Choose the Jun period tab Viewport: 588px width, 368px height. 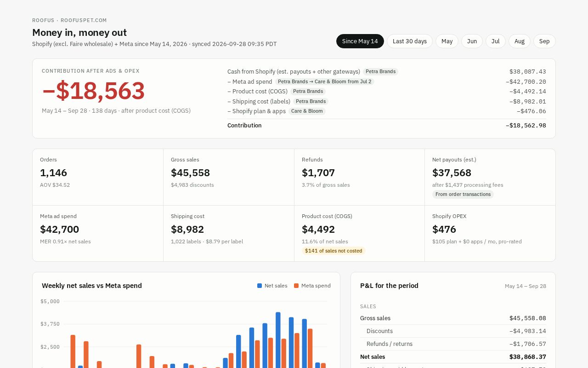(472, 41)
